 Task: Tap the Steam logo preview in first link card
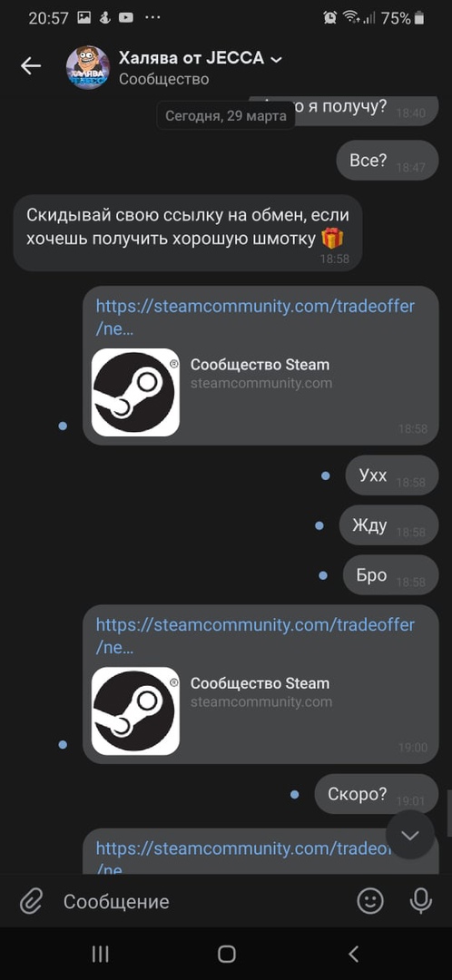click(x=135, y=392)
